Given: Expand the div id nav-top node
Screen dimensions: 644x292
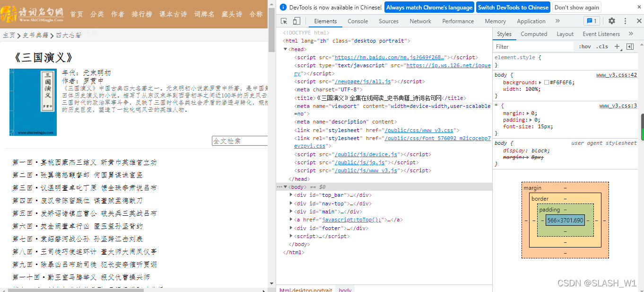Looking at the screenshot, I should 291,204.
